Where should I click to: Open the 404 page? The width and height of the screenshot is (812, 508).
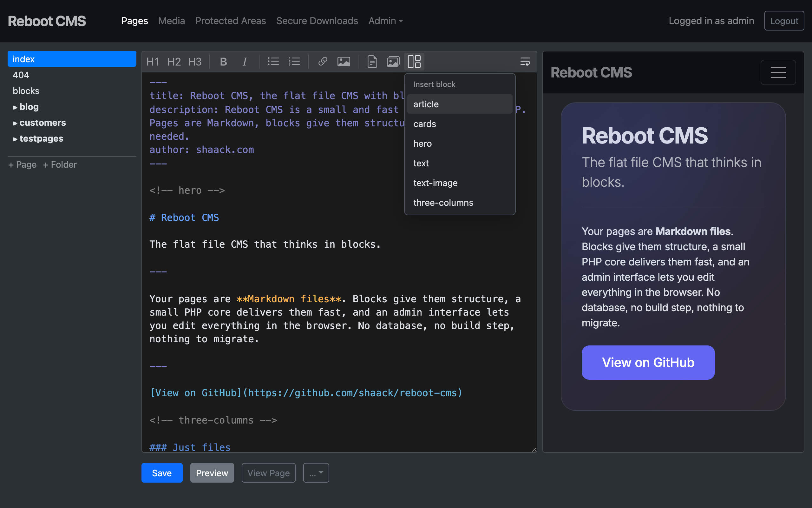click(72, 75)
